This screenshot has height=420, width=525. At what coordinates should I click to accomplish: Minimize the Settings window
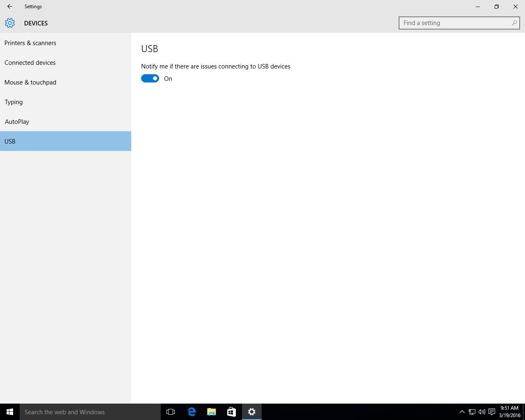[478, 7]
